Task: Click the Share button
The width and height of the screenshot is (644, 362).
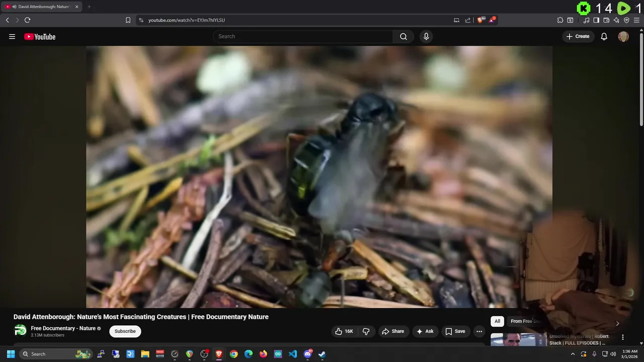Action: 393,331
